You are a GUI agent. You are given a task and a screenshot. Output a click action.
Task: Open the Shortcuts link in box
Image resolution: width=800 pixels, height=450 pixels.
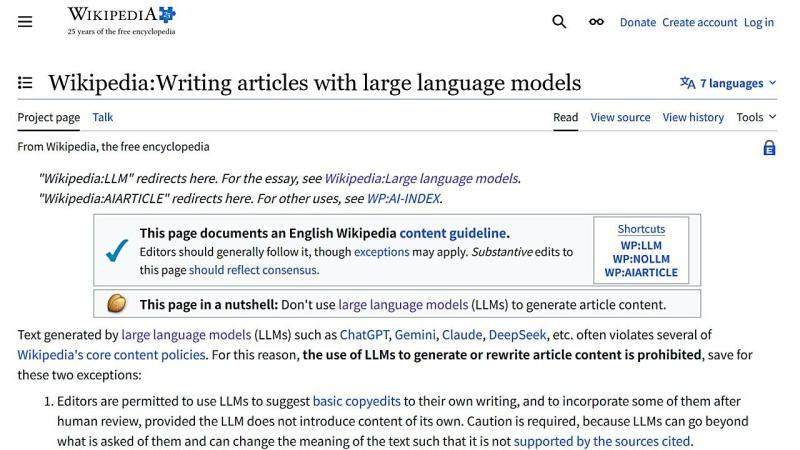point(641,229)
